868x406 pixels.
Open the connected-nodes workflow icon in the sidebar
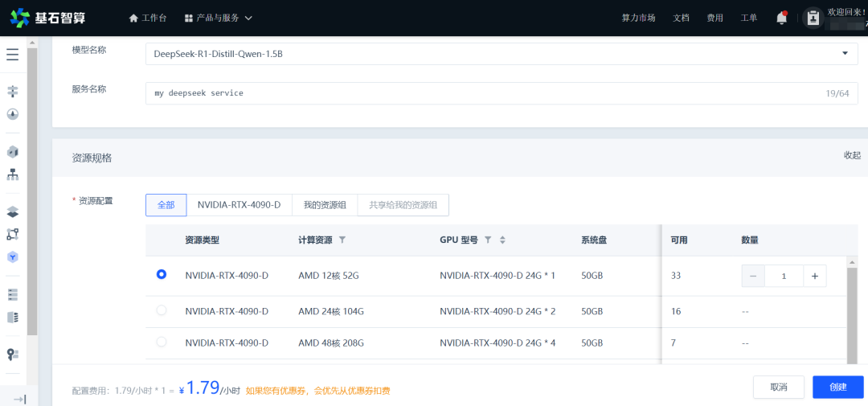(12, 234)
